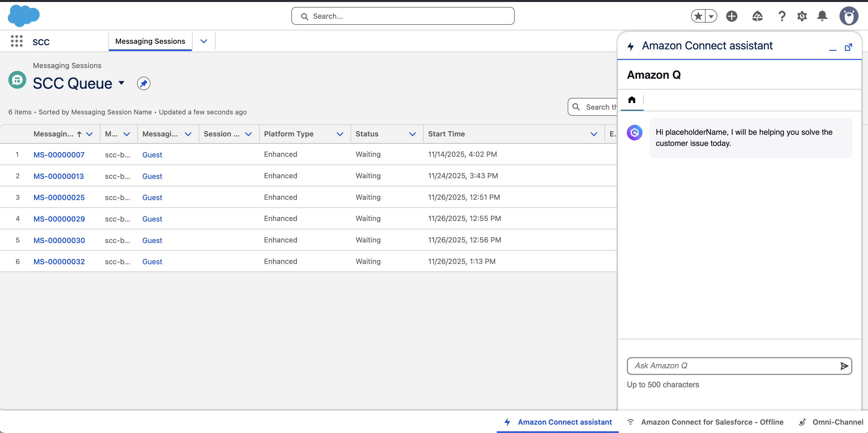Image resolution: width=868 pixels, height=433 pixels.
Task: Pop out Amazon Connect assistant panel
Action: 848,47
